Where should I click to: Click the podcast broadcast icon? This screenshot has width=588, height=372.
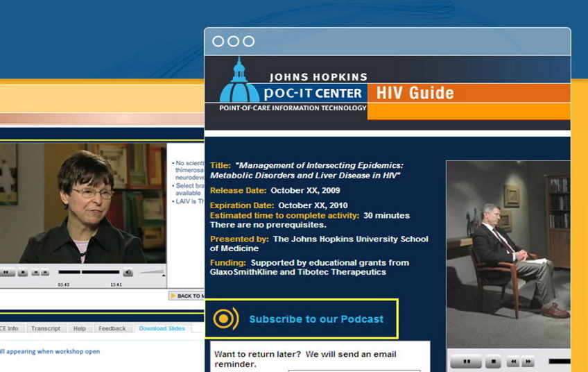(226, 319)
